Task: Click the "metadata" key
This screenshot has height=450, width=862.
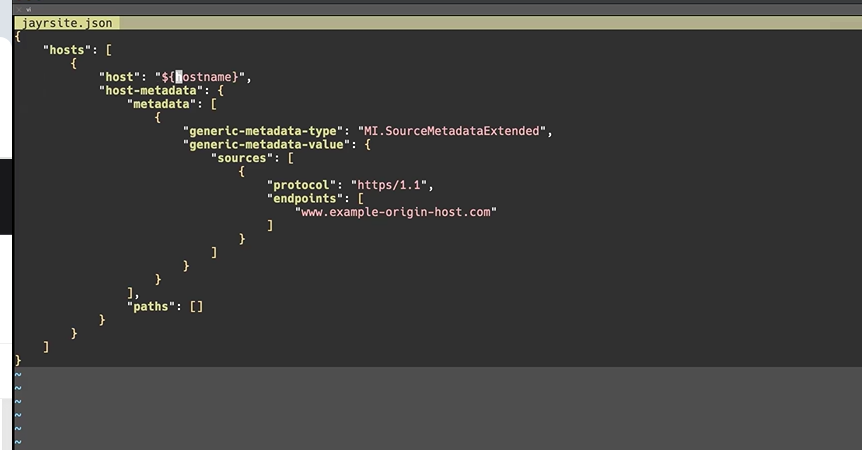Action: point(162,104)
